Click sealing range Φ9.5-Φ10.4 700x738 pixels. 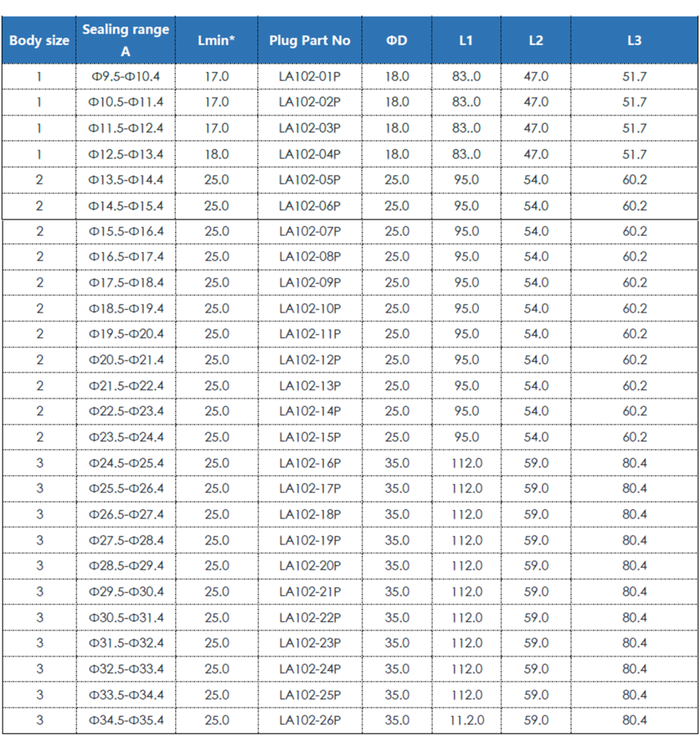tap(126, 76)
